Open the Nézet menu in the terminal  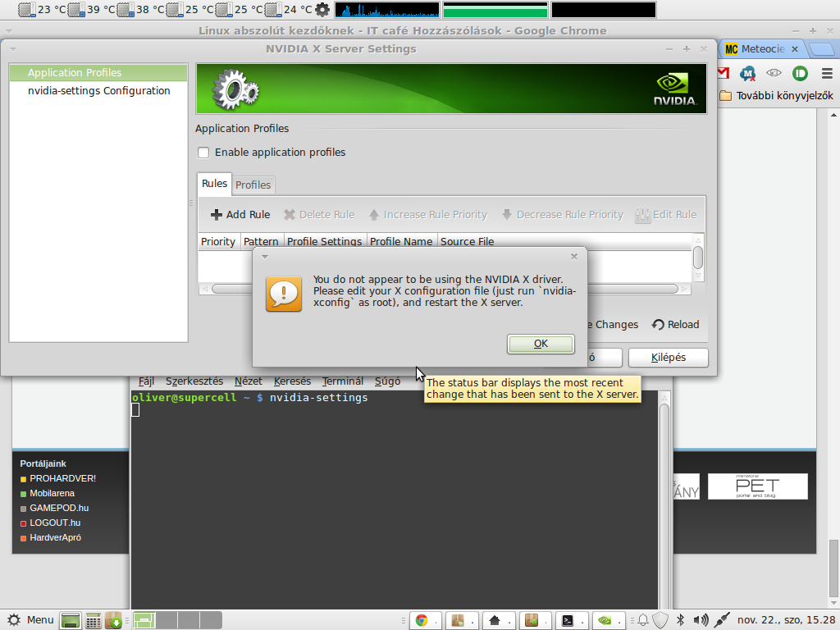click(x=248, y=381)
